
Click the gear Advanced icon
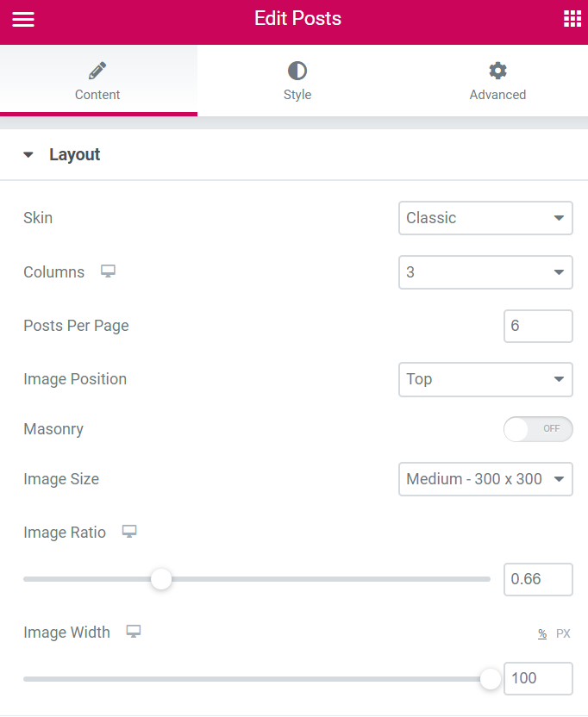(x=497, y=71)
